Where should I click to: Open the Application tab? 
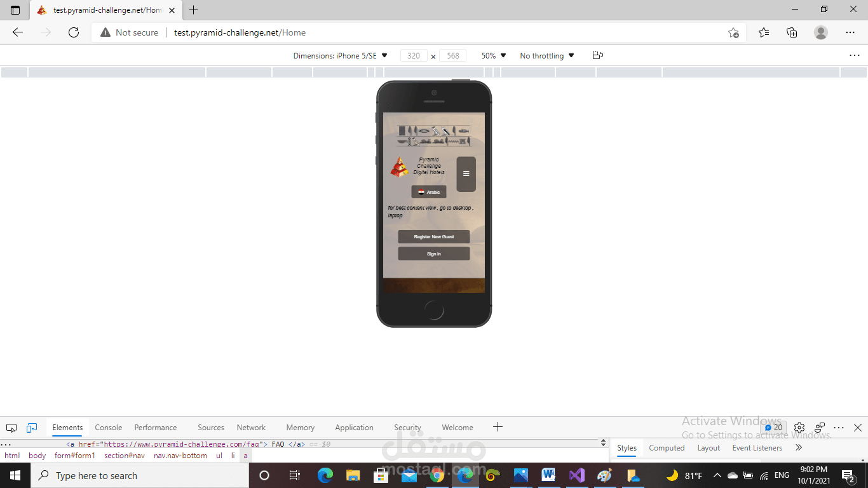[354, 428]
